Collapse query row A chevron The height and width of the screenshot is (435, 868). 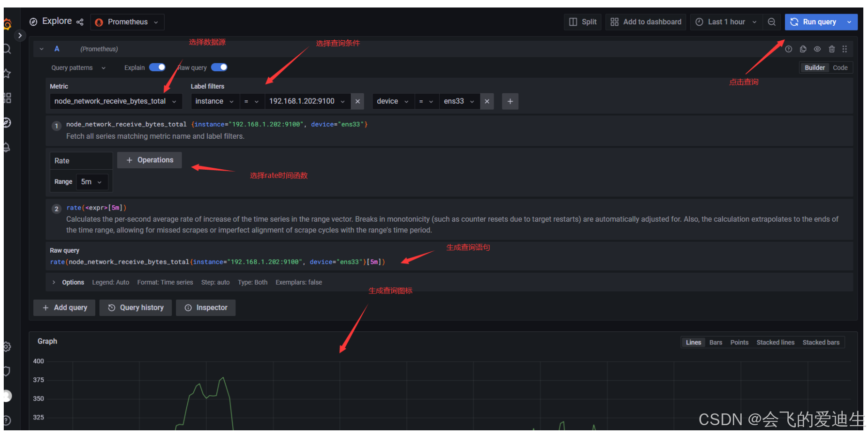coord(42,49)
